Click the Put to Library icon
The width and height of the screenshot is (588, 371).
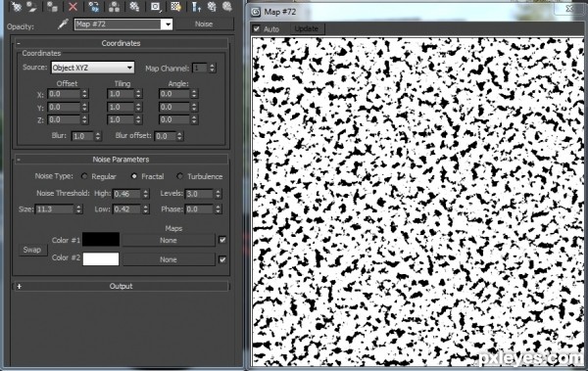tap(134, 7)
